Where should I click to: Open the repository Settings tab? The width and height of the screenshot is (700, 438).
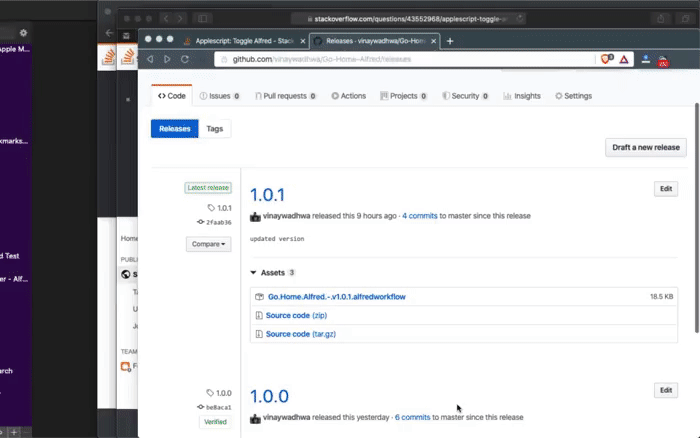[572, 96]
